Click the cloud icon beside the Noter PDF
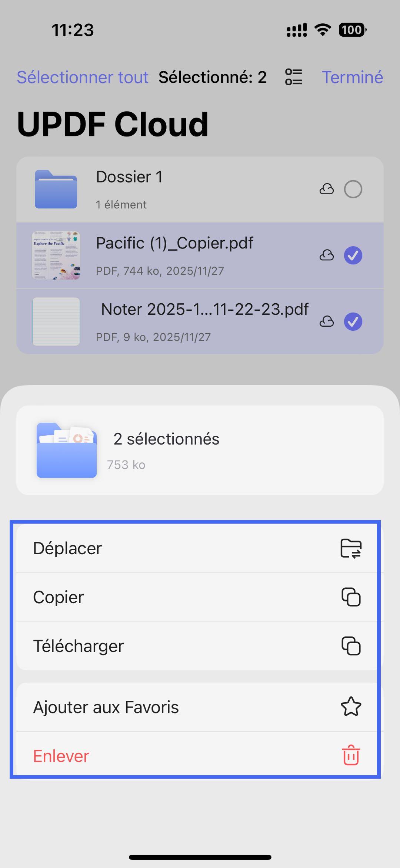Image resolution: width=400 pixels, height=868 pixels. 326,321
